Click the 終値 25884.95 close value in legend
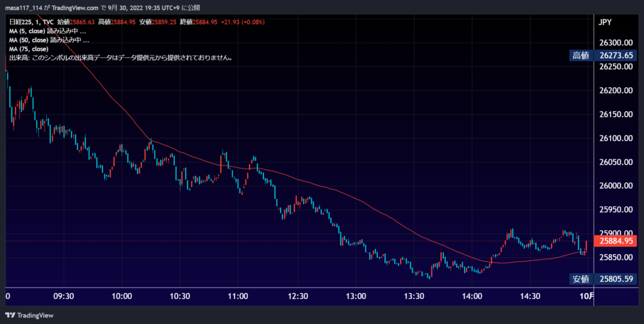644x324 pixels. (x=199, y=22)
